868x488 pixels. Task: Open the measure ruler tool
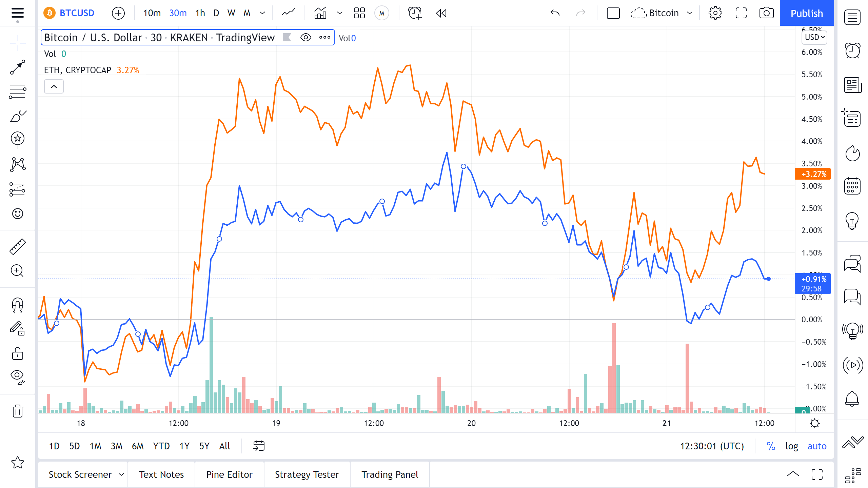(x=17, y=246)
